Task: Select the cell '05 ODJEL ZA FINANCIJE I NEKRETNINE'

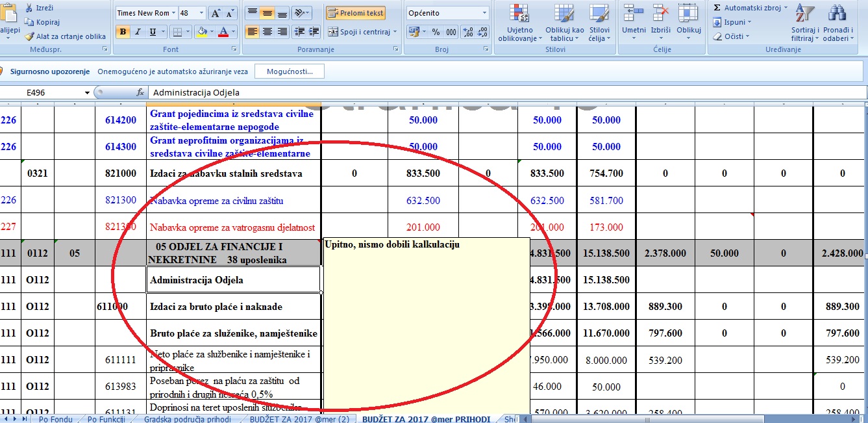Action: point(234,253)
